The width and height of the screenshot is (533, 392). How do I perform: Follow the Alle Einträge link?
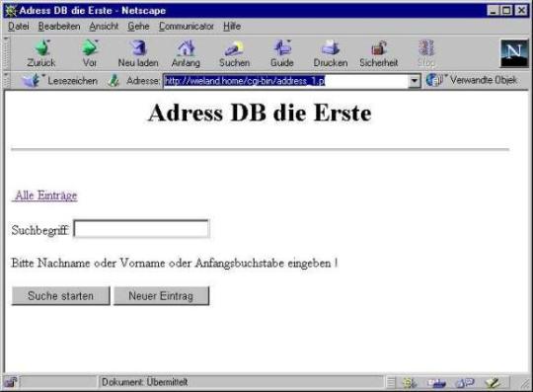tap(44, 196)
